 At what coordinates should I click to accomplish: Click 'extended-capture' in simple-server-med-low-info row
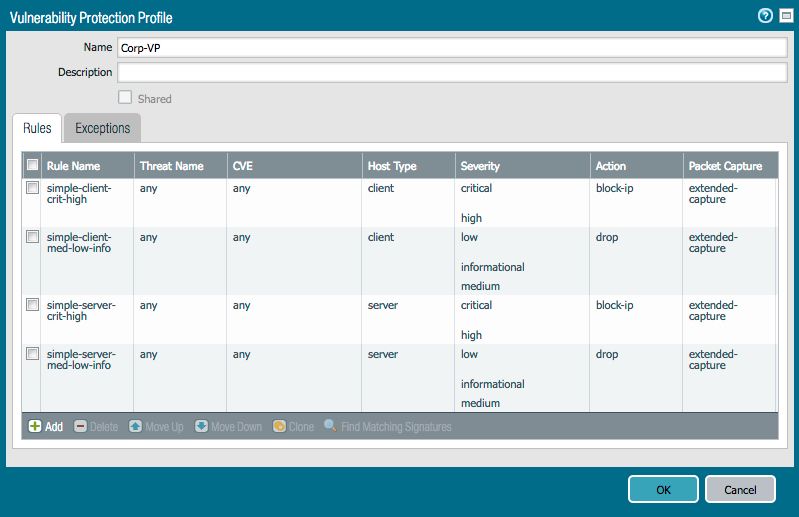(713, 360)
